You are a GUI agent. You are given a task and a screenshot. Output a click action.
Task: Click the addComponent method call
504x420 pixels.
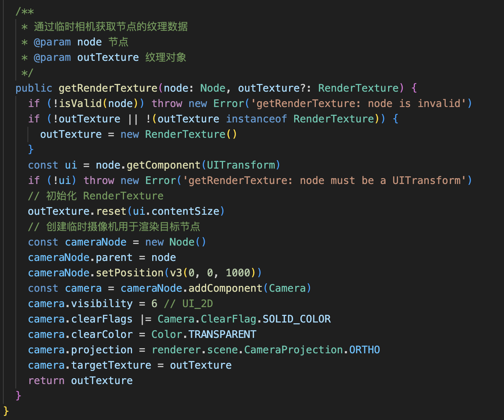225,288
